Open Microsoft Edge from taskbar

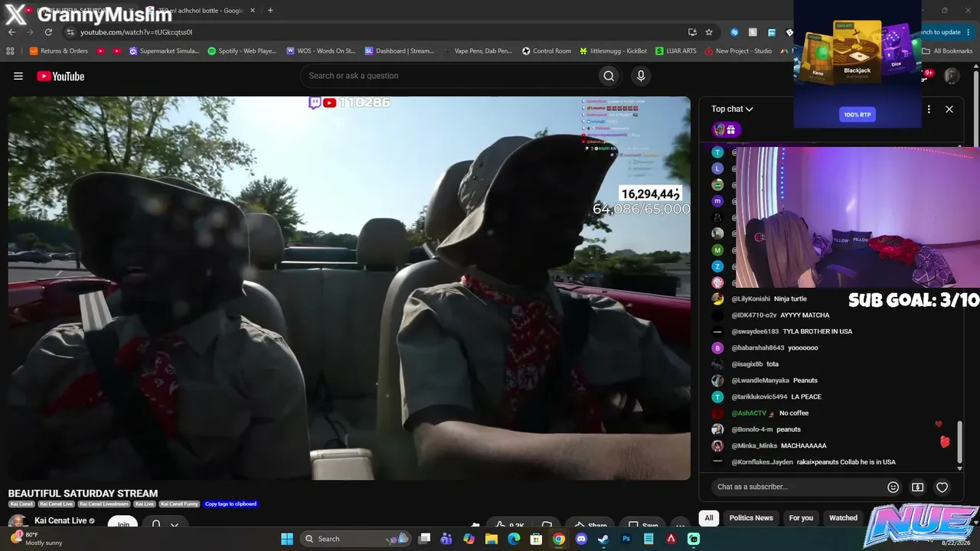tap(514, 539)
